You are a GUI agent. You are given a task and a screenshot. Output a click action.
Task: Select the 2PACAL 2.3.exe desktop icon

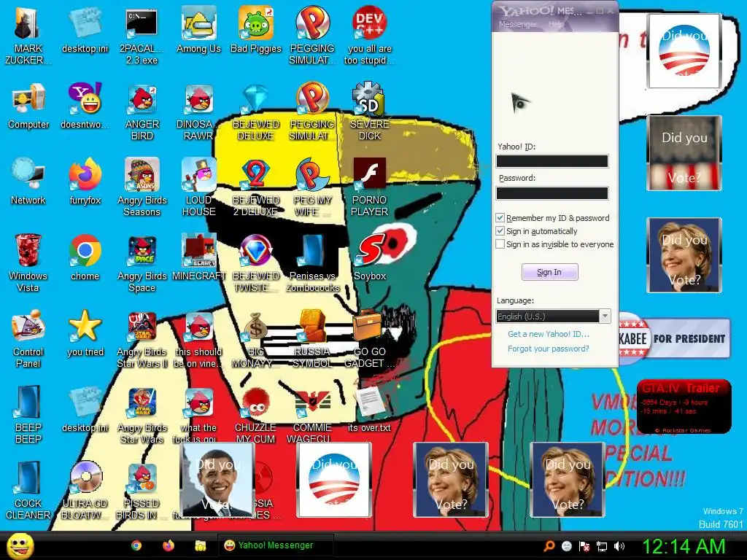142,36
